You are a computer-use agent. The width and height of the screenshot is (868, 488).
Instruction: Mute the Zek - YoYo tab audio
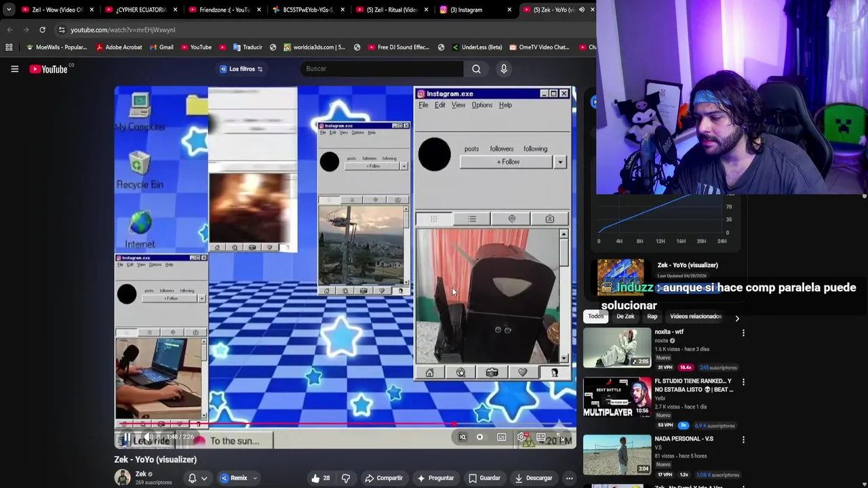(581, 9)
